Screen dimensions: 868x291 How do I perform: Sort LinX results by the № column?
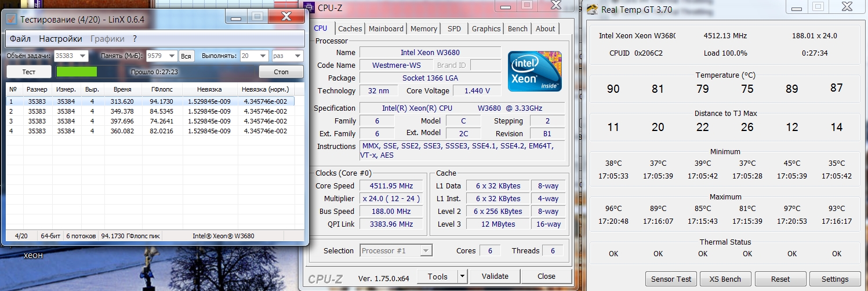pos(13,89)
